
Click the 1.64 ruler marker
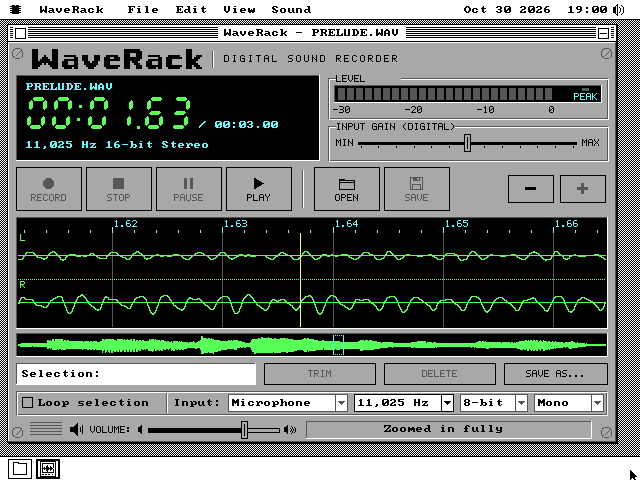click(347, 224)
